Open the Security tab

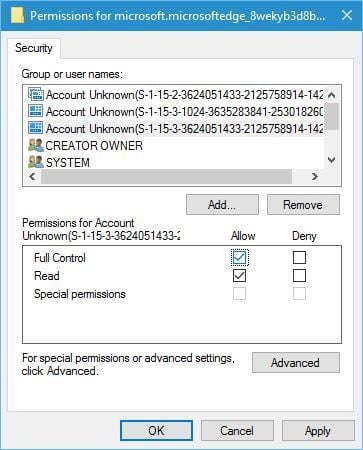click(34, 48)
